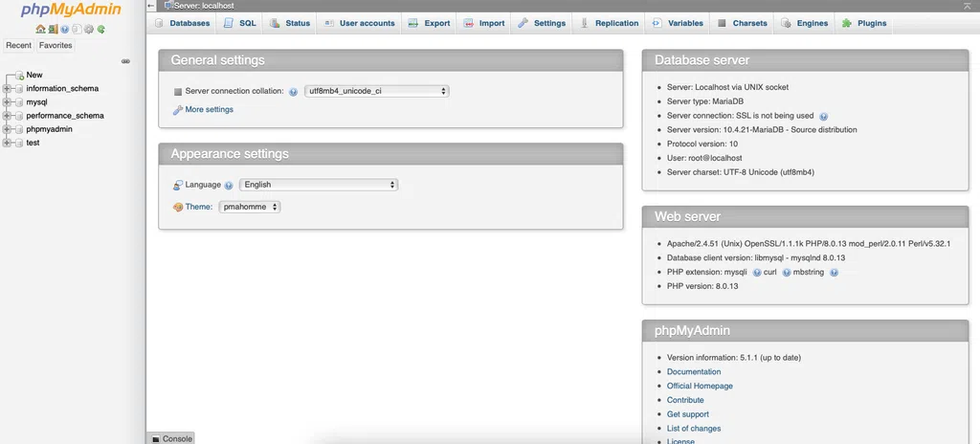
Task: Click the new database icon beside New
Action: point(19,75)
